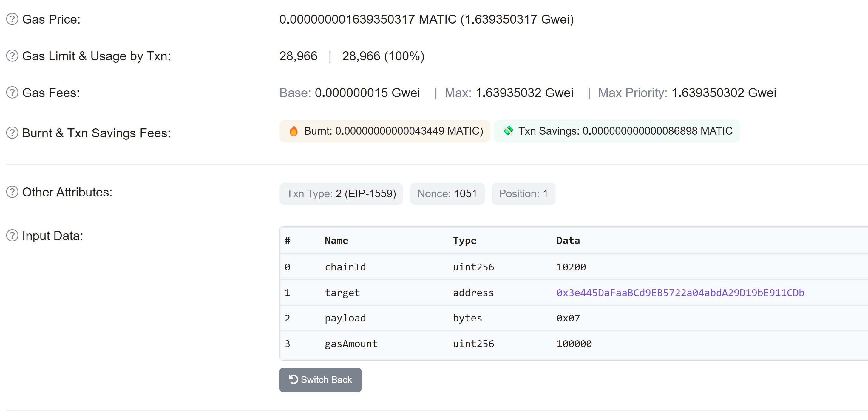Click the help icon beside Burnt & Txn Savings Fees
The image size is (868, 420).
point(12,133)
